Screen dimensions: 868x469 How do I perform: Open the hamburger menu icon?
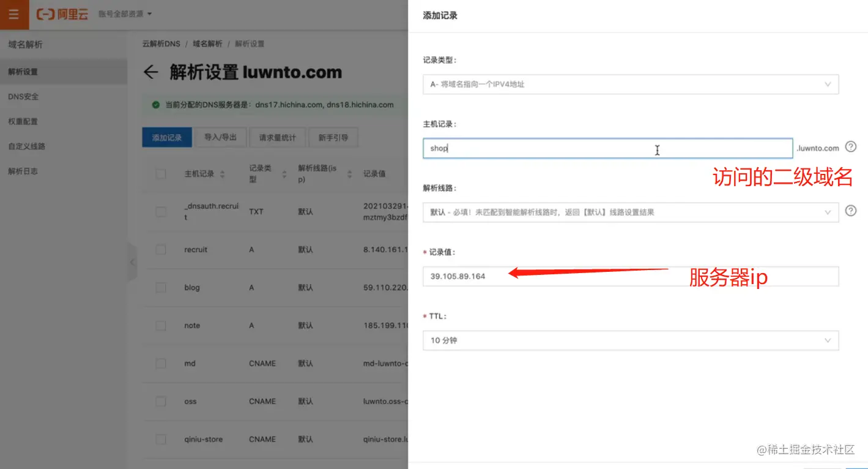(14, 14)
